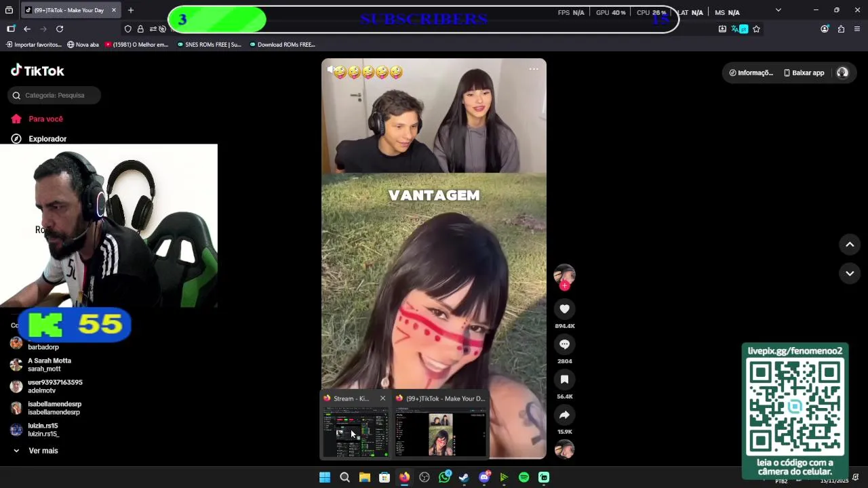Open the list all tabs dropdown
Screen dimensions: 868x488
click(x=778, y=10)
